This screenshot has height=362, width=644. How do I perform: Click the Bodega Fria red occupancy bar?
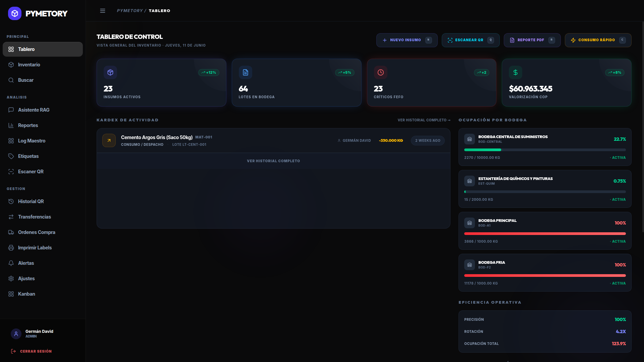tap(545, 276)
